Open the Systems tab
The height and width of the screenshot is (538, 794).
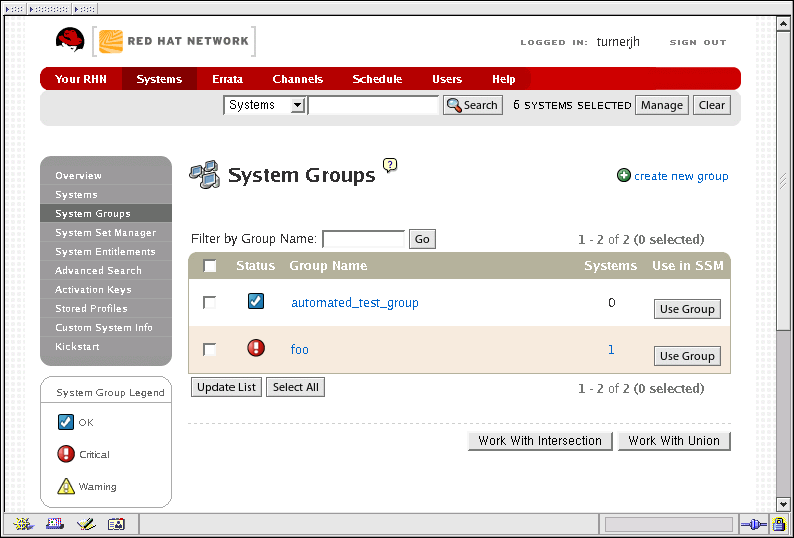(x=159, y=79)
